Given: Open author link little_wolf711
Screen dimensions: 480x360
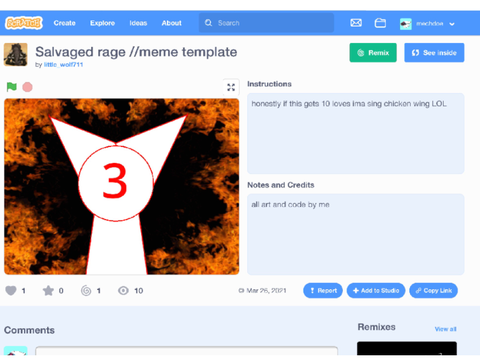Looking at the screenshot, I should coord(63,65).
